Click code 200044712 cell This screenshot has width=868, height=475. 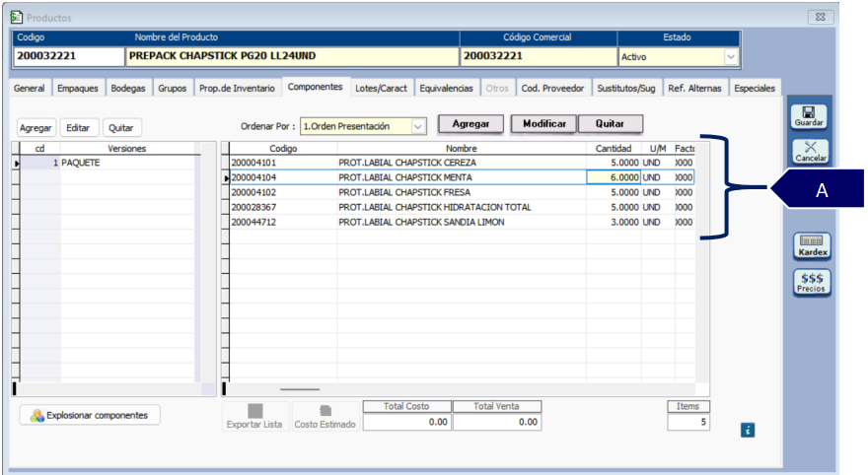coord(283,223)
